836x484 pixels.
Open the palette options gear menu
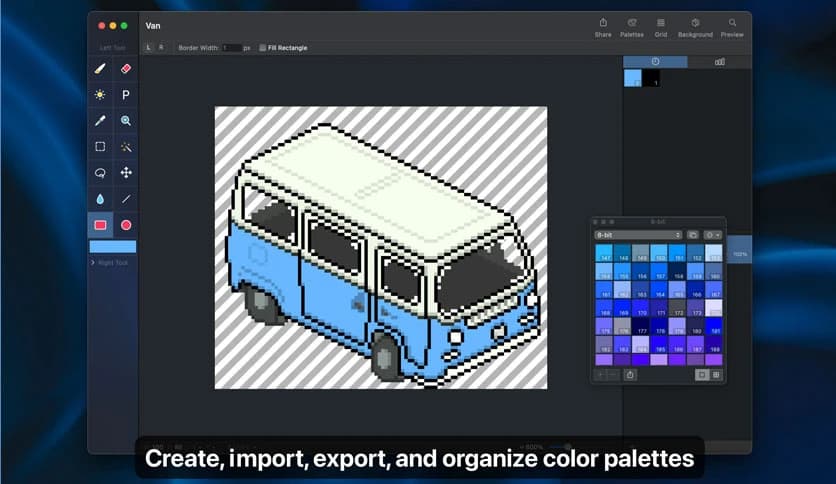point(711,235)
